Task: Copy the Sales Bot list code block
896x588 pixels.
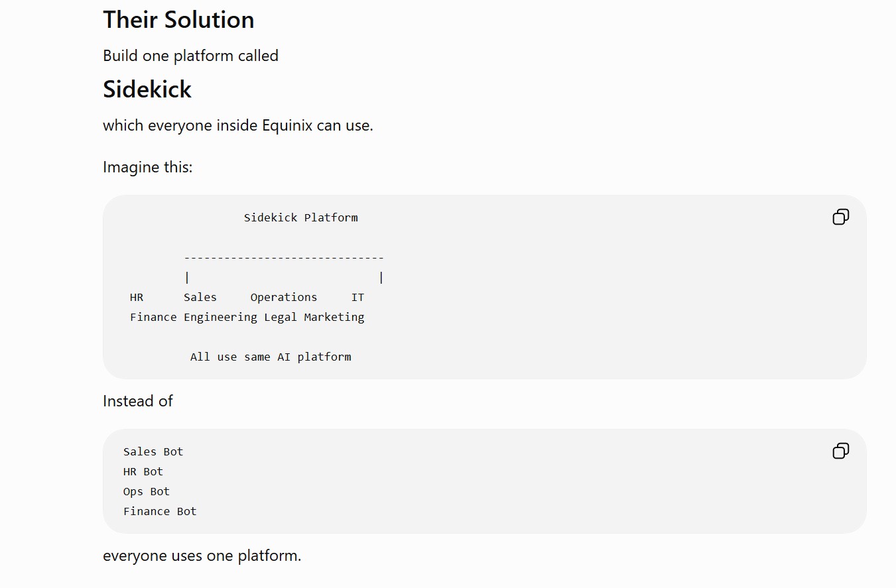Action: [x=840, y=451]
